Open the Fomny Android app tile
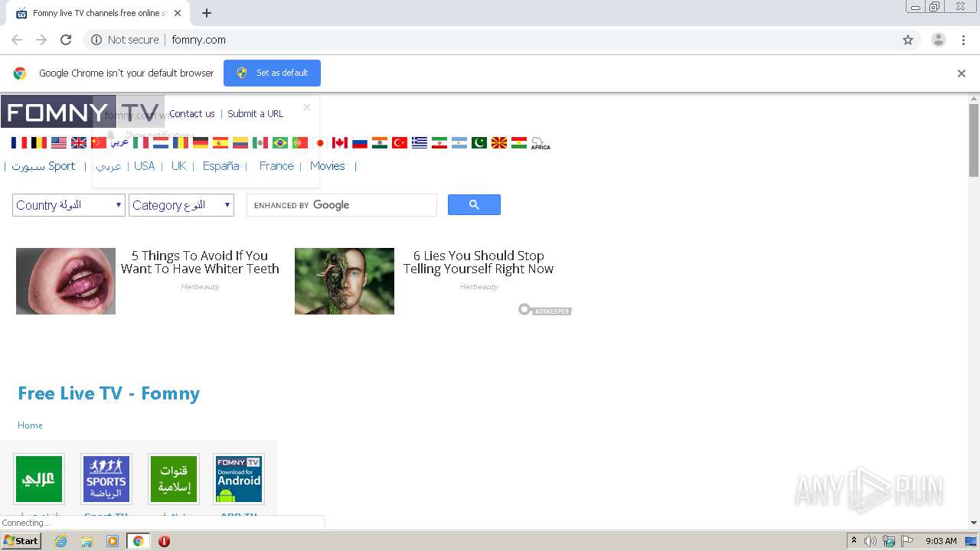 point(239,479)
